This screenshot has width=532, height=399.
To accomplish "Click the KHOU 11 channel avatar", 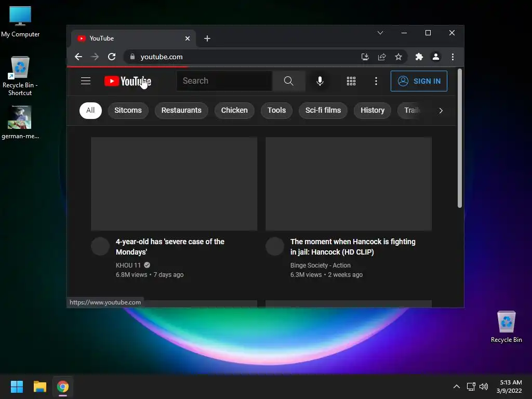I will coord(100,246).
